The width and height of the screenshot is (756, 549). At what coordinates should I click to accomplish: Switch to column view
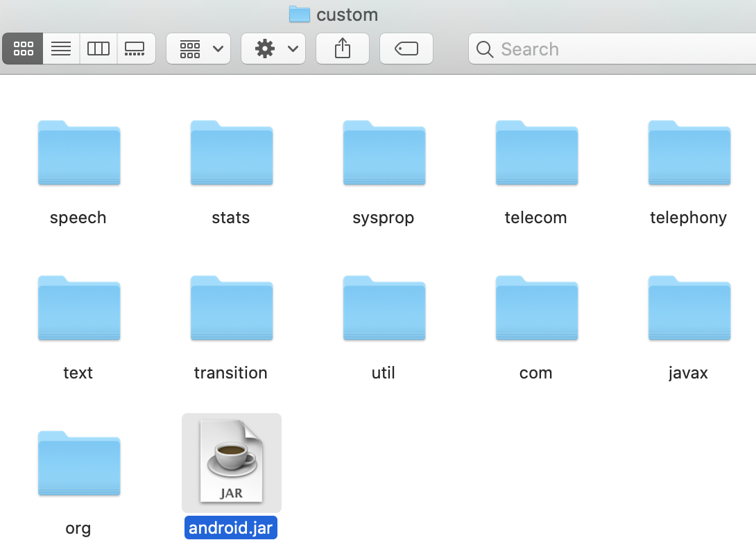click(x=98, y=49)
